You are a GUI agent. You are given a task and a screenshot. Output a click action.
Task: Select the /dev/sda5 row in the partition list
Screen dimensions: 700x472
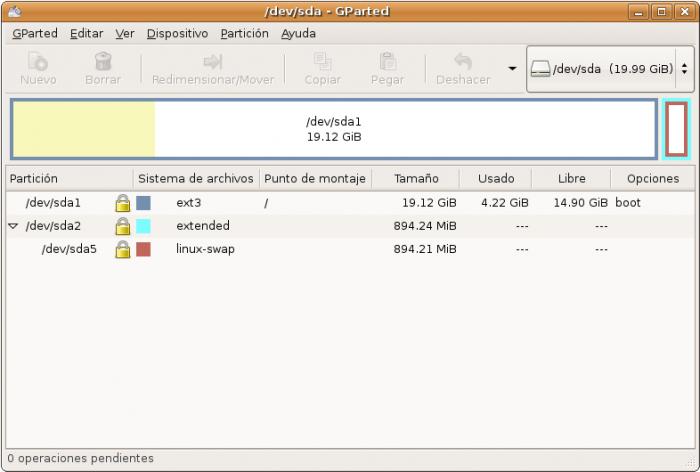click(x=350, y=249)
